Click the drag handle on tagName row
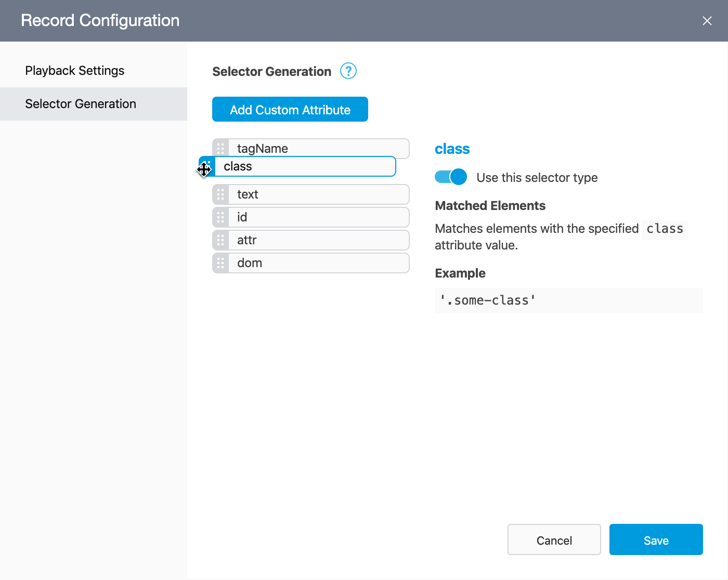This screenshot has height=580, width=728. tap(220, 148)
